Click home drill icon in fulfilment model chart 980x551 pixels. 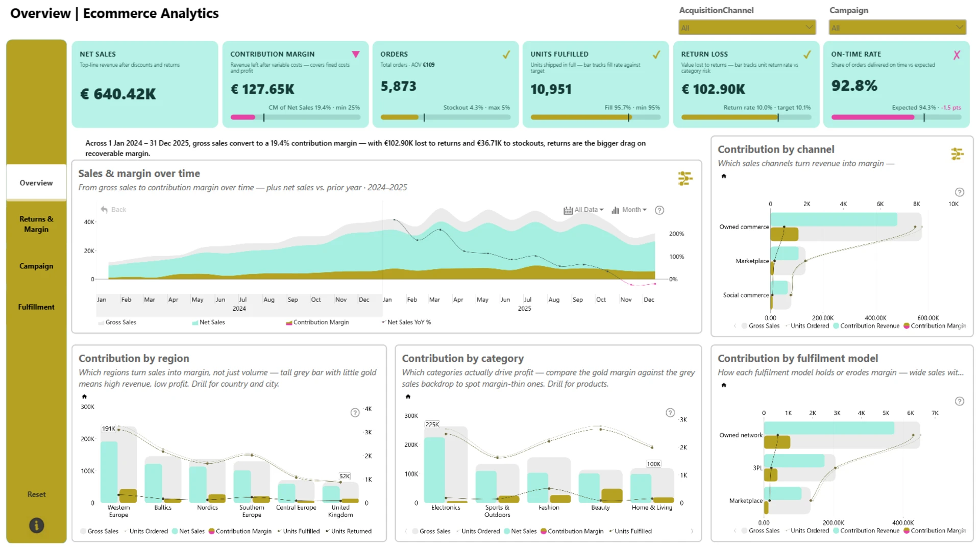[724, 385]
